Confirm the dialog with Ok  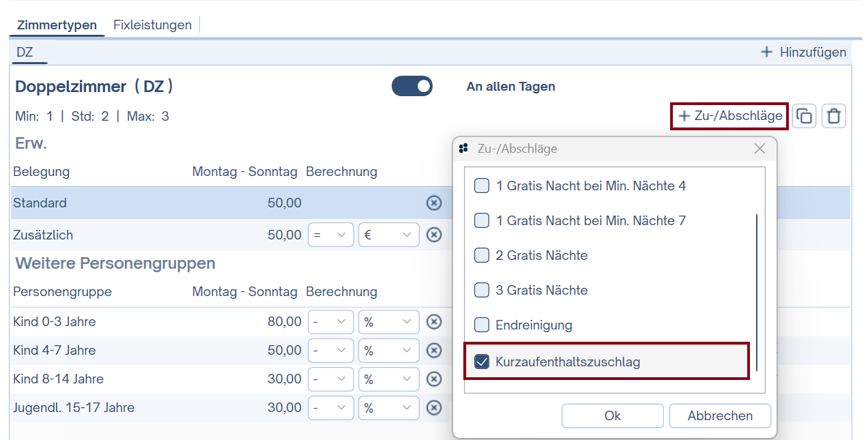[612, 415]
